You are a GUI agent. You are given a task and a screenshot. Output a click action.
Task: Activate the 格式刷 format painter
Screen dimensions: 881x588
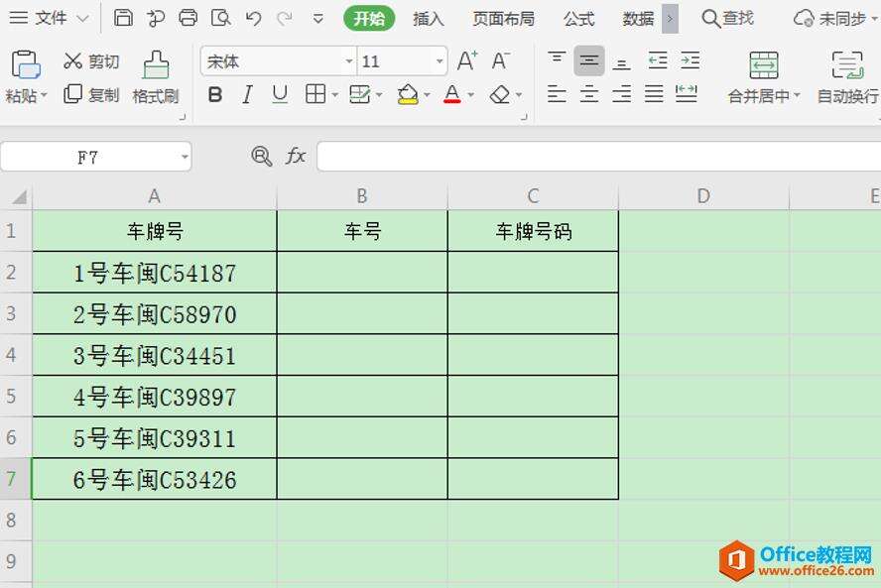[x=156, y=77]
